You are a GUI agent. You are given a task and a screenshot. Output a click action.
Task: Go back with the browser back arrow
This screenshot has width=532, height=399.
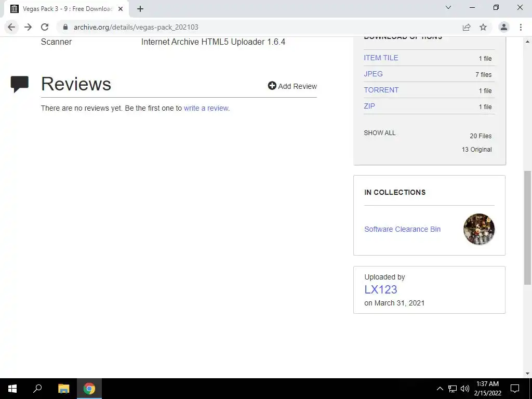(11, 27)
